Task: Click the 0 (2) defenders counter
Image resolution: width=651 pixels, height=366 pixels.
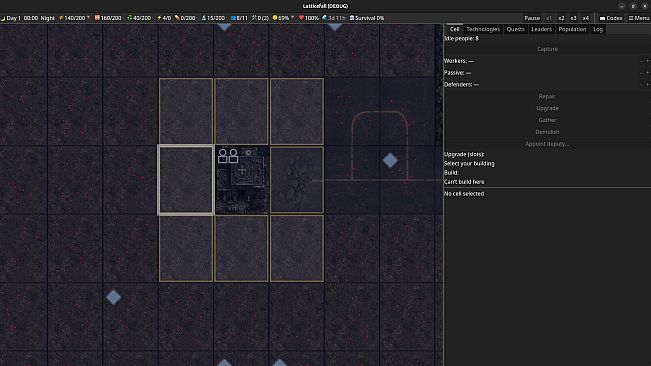Action: (260, 18)
